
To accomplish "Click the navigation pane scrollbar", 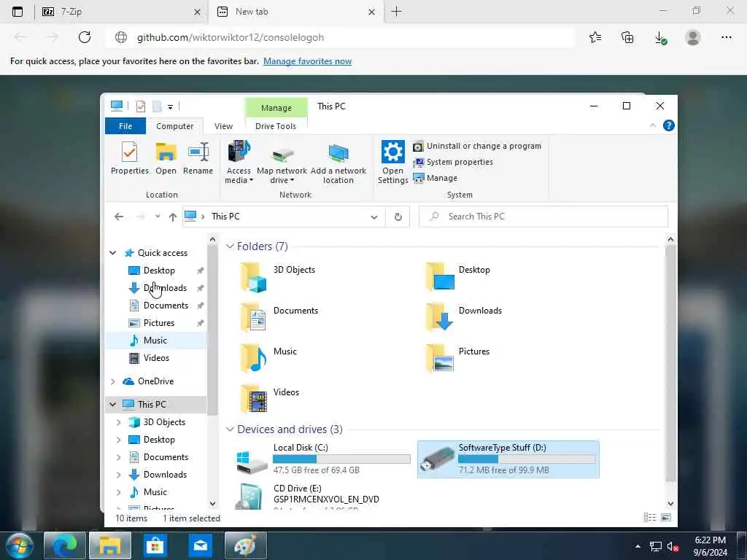I will click(212, 330).
